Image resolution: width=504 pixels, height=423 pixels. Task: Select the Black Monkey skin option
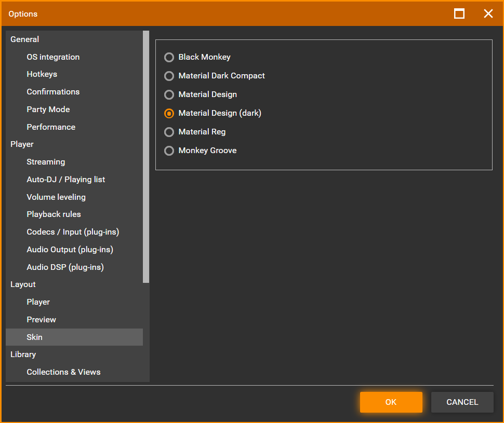pos(169,57)
